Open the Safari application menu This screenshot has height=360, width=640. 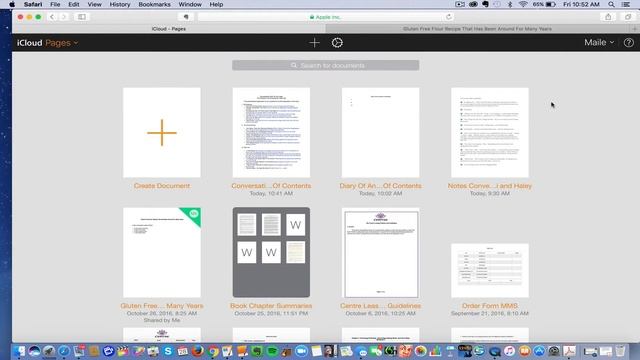click(33, 4)
